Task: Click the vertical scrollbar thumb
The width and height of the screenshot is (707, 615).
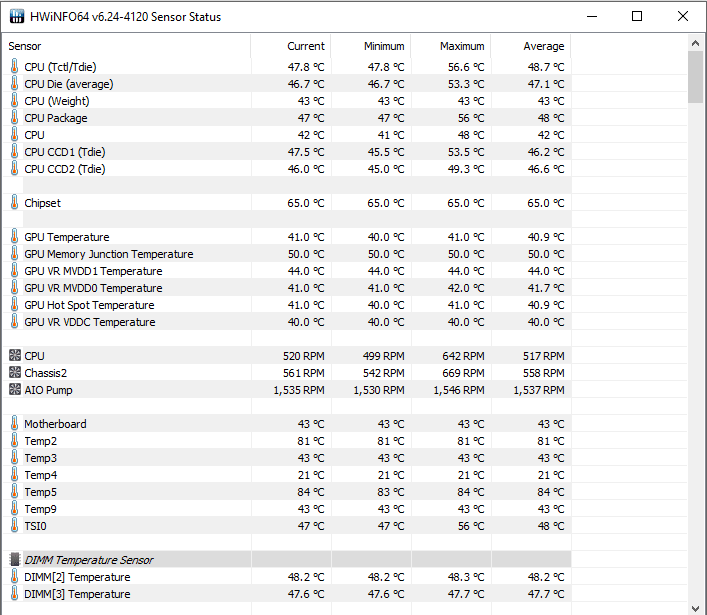Action: [695, 77]
